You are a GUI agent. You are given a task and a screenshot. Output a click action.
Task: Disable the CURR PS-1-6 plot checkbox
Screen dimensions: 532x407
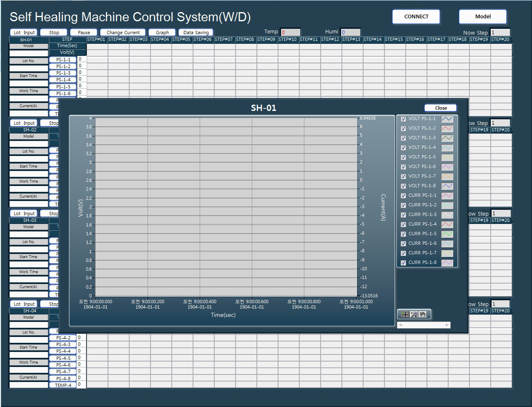click(403, 244)
